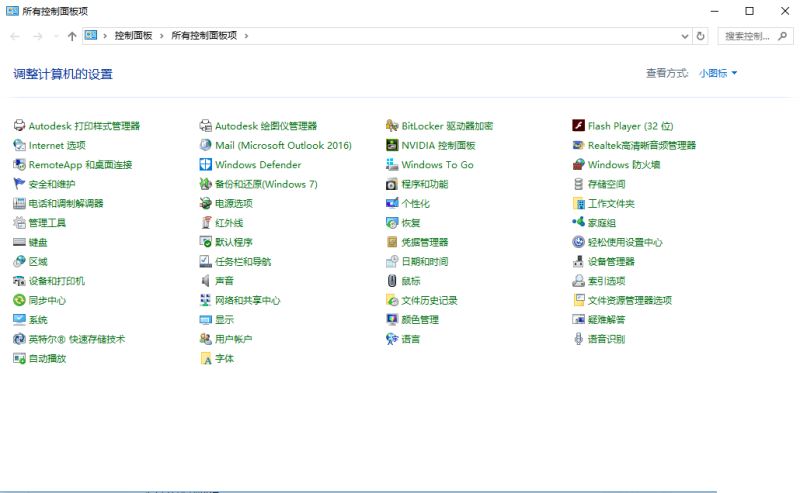Open the 工作文件夹 link
Image resolution: width=800 pixels, height=493 pixels.
611,203
